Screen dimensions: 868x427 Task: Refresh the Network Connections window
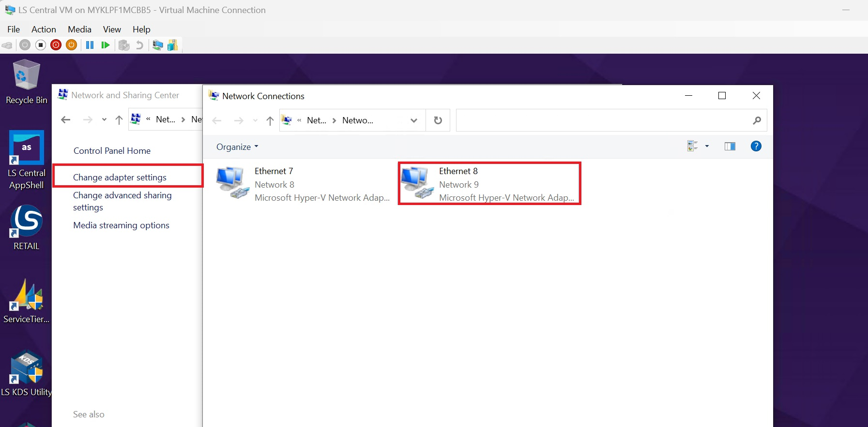coord(438,120)
